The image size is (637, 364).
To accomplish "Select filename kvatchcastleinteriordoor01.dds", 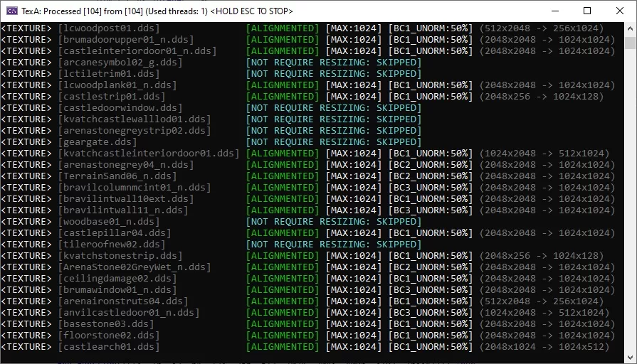I will tap(149, 154).
